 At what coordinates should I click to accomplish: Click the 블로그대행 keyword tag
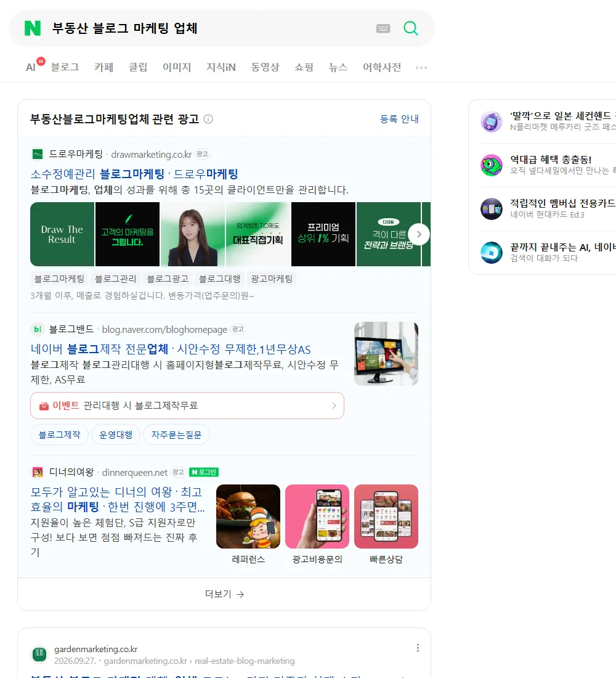pyautogui.click(x=219, y=279)
